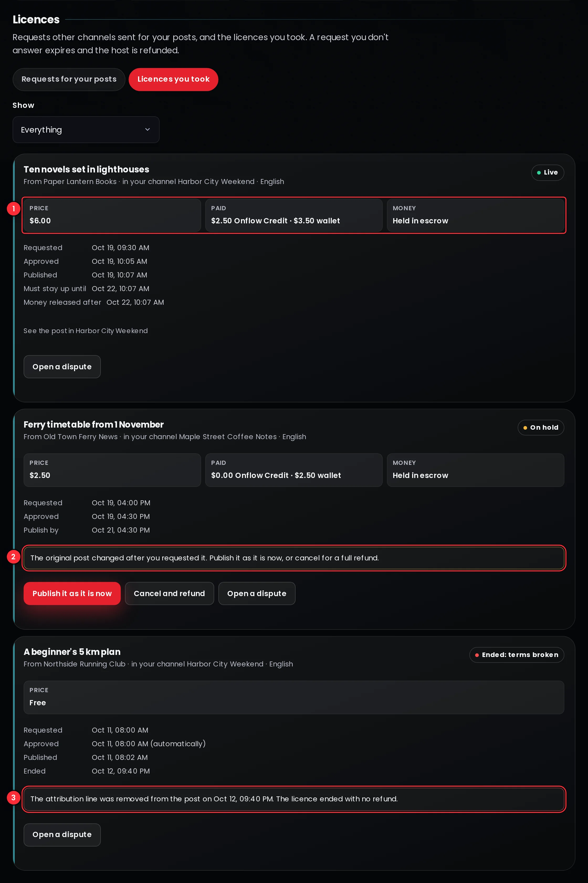Viewport: 588px width, 883px height.
Task: Open a dispute for Ten novels set in lighthouses
Action: [x=62, y=367]
